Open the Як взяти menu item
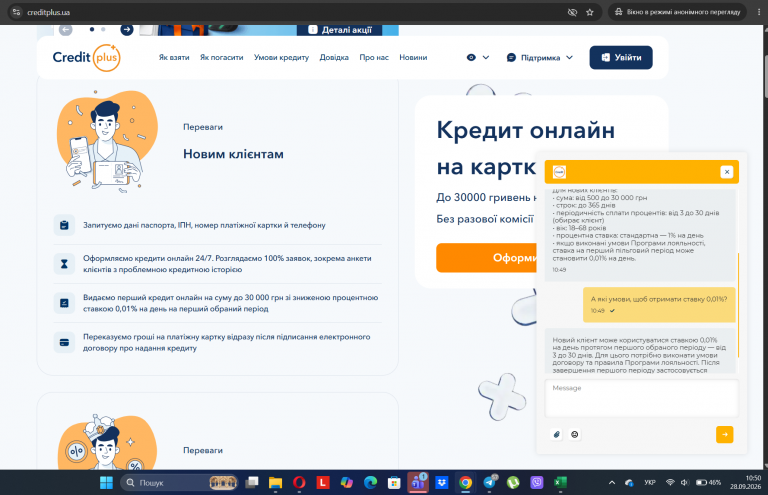Viewport: 768px width, 495px height. [174, 57]
